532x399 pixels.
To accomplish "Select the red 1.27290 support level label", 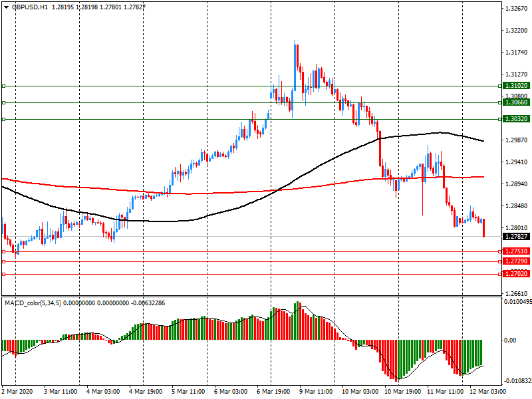I will (x=517, y=261).
